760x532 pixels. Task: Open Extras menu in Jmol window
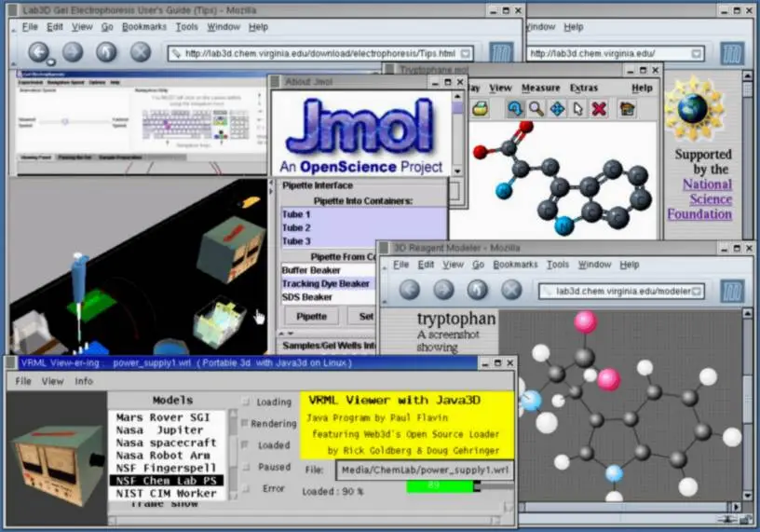(x=584, y=88)
